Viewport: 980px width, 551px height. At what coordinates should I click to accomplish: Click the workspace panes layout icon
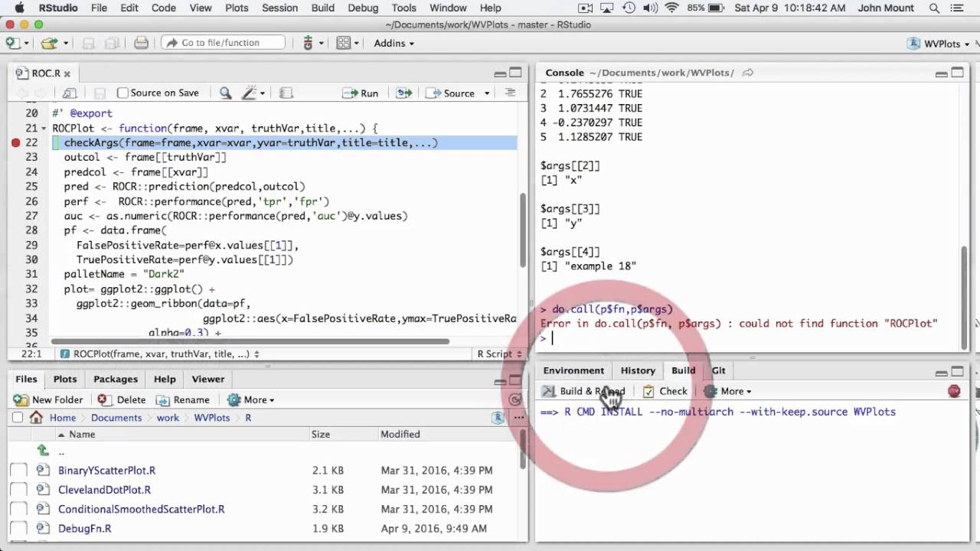click(x=343, y=43)
